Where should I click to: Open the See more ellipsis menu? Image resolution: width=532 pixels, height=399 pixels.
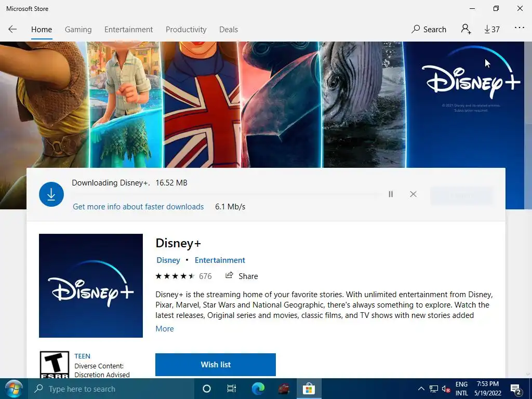click(520, 28)
